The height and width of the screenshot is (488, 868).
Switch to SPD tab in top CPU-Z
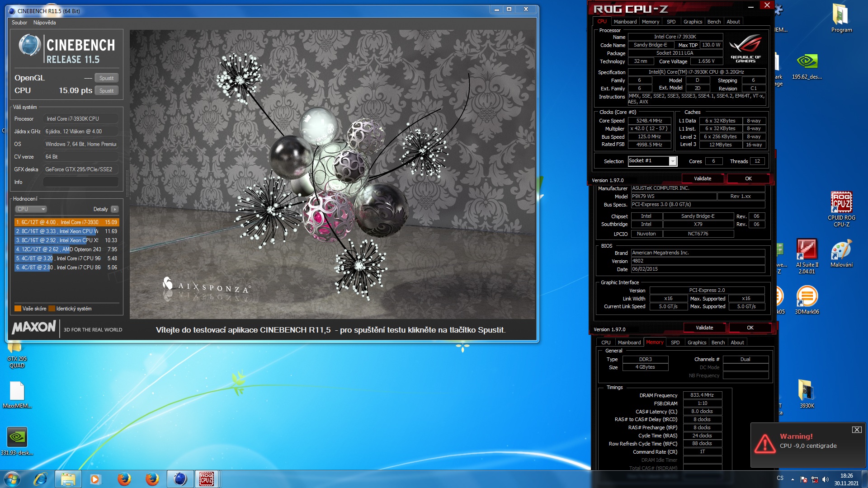coord(671,22)
